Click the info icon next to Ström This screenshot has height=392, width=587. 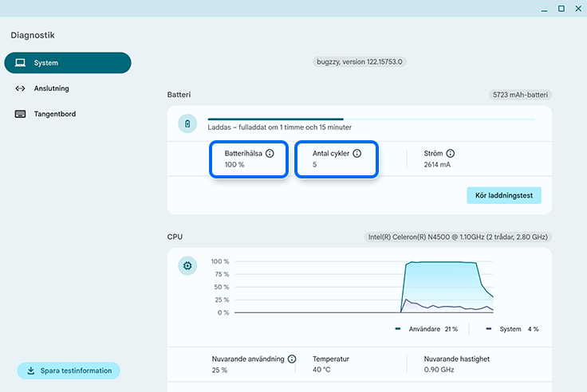(451, 153)
